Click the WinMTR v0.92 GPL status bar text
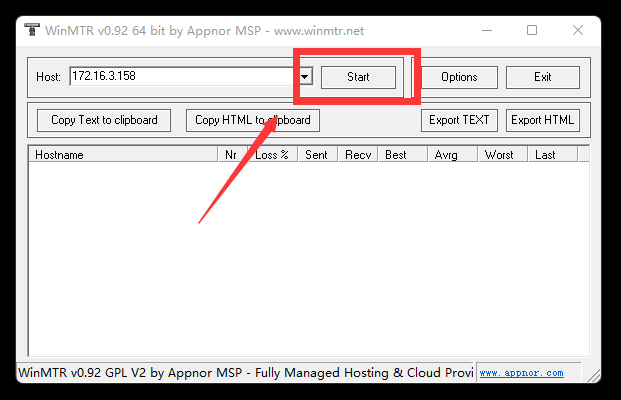Image resolution: width=621 pixels, height=400 pixels. click(246, 373)
